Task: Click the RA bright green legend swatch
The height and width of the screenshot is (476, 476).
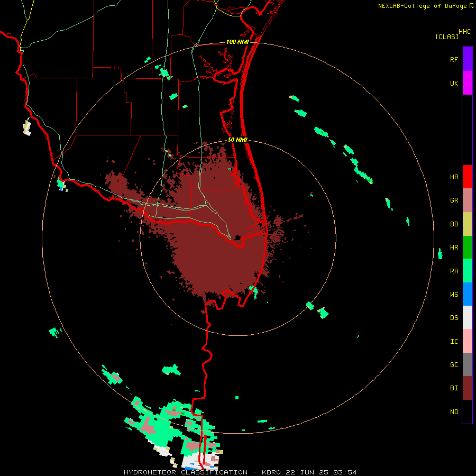Action: tap(467, 271)
